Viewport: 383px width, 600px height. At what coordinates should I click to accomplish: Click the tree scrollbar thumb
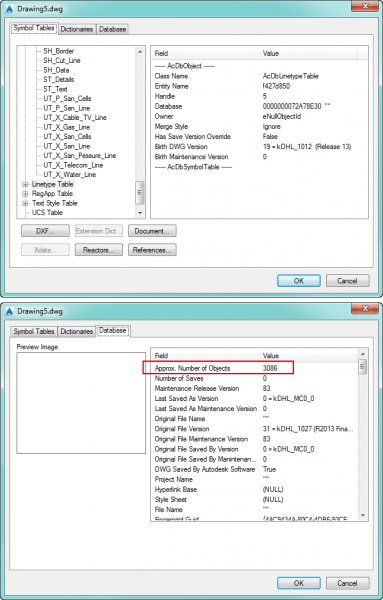(140, 192)
